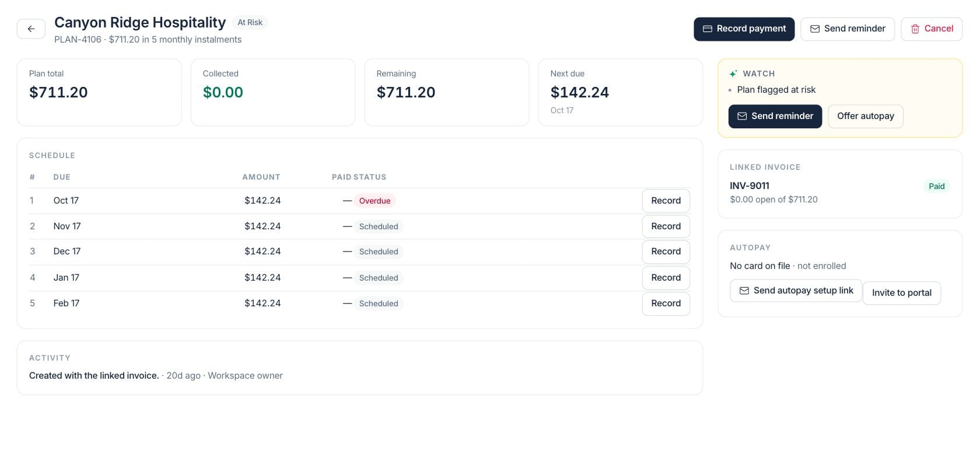Click the DUE column header
Image resolution: width=980 pixels, height=465 pixels.
point(62,177)
